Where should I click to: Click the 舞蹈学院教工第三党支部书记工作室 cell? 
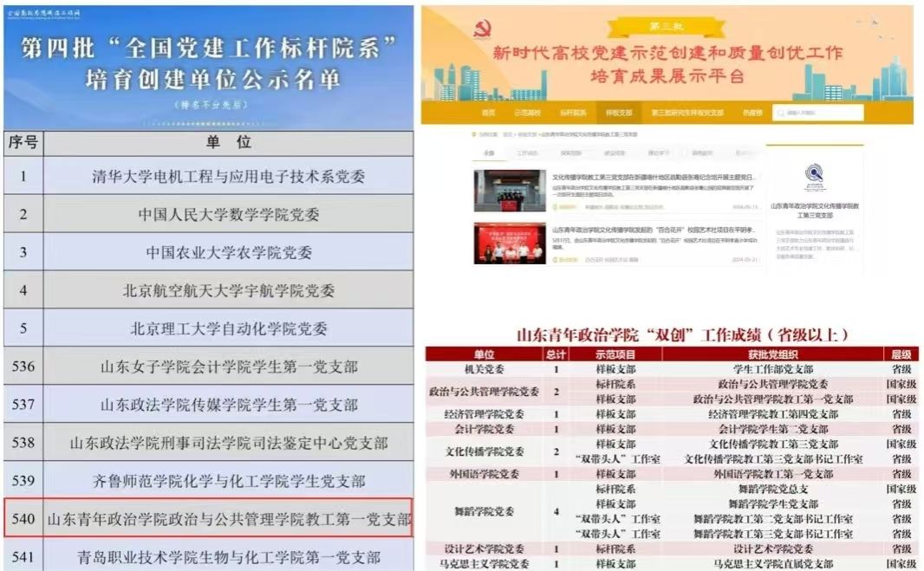773,534
